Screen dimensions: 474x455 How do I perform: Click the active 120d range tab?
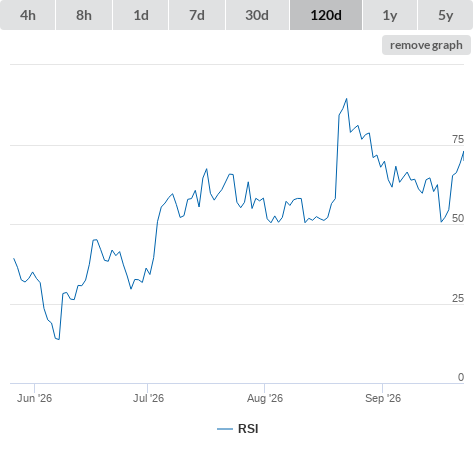[326, 15]
